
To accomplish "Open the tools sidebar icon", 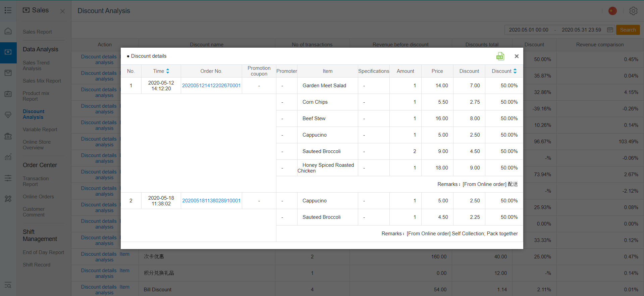I will point(8,199).
